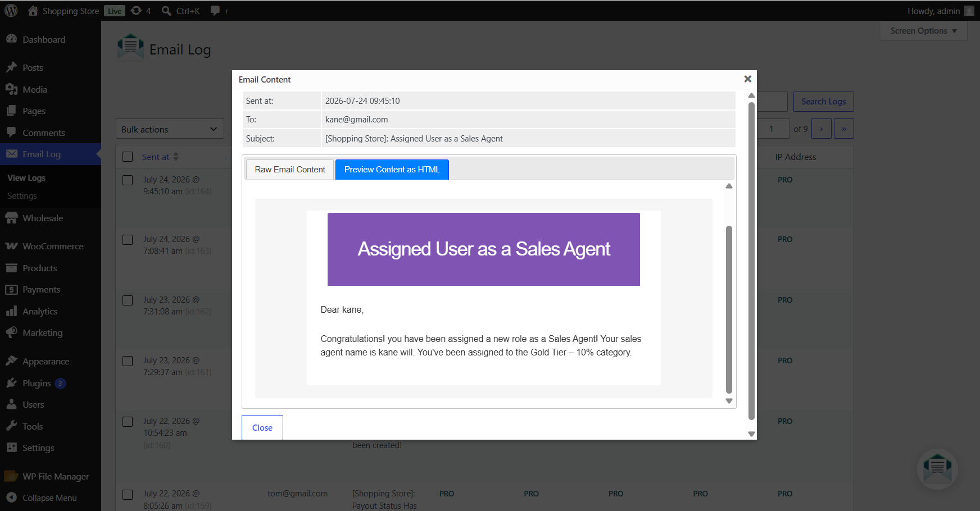This screenshot has height=511, width=980.
Task: Click the PRO link in the 9:45:10 am row
Action: (x=785, y=180)
